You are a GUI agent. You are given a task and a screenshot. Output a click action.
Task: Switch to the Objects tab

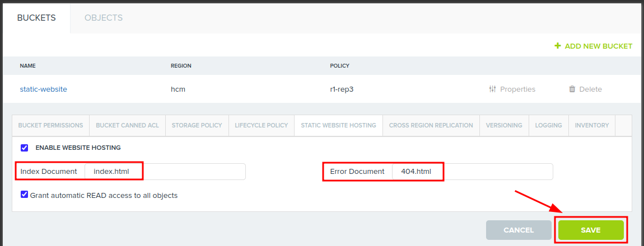[104, 18]
